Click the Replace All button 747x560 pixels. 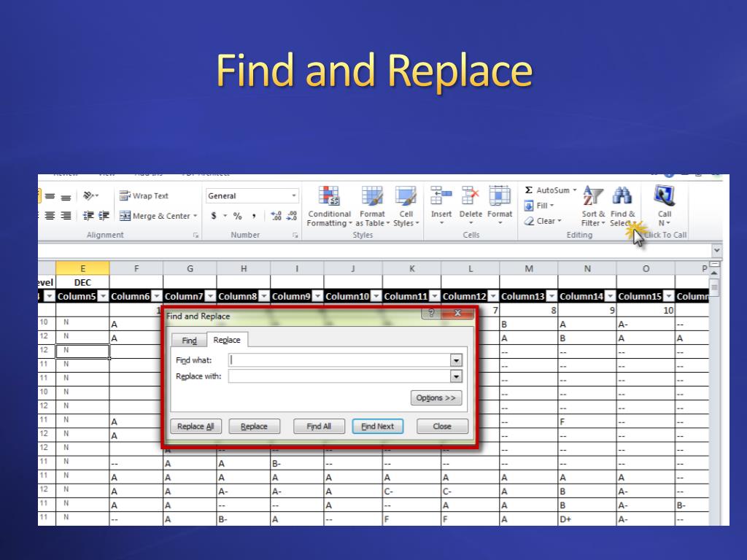196,426
